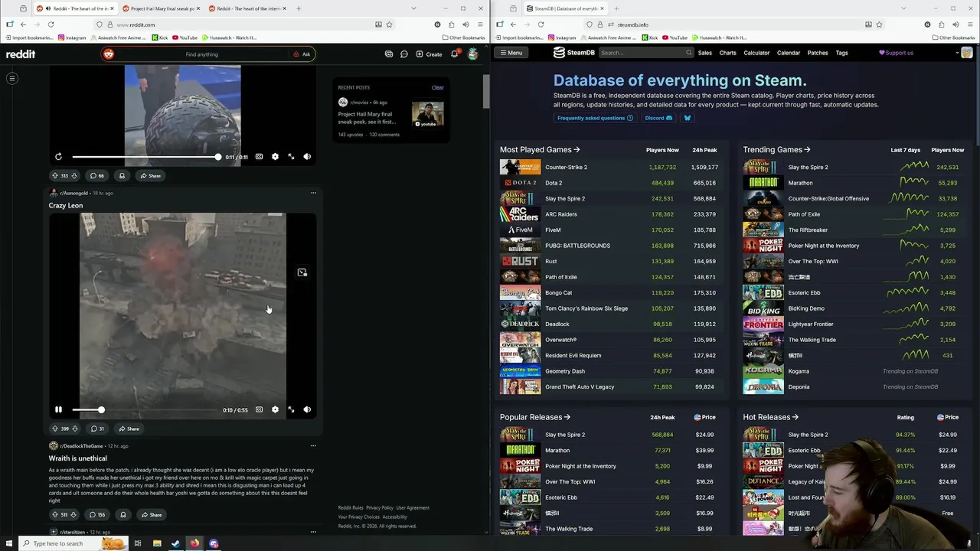Screen dimensions: 980x551
Task: Open r/DeadlockTheGame community link
Action: point(81,446)
